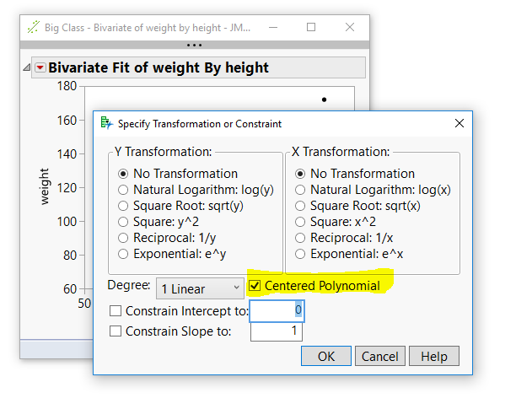Click the Specify Transformation dialog title icon
Screen dimensions: 532x409
coord(106,123)
